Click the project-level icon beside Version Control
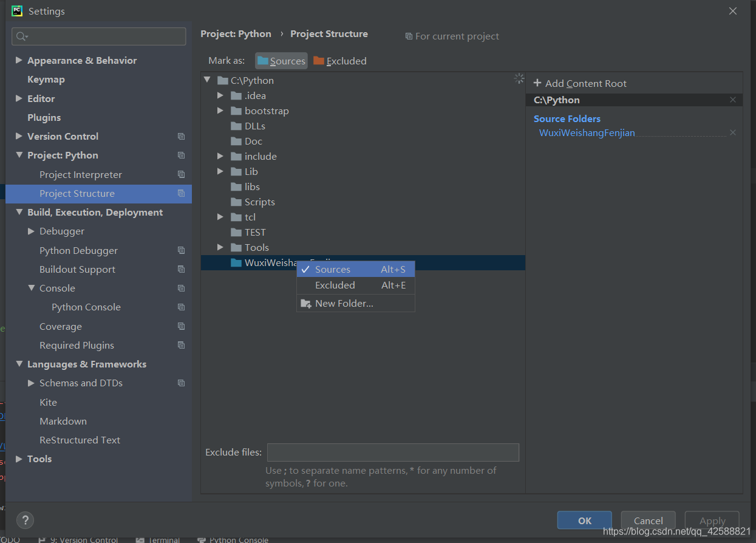This screenshot has height=543, width=756. (181, 137)
